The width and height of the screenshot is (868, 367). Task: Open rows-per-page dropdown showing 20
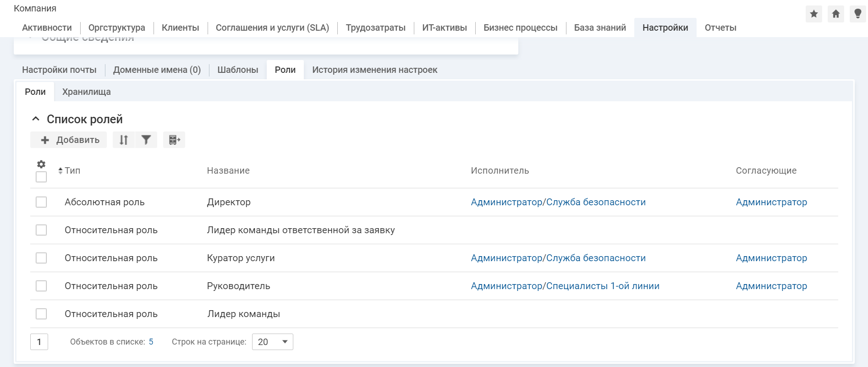(273, 342)
